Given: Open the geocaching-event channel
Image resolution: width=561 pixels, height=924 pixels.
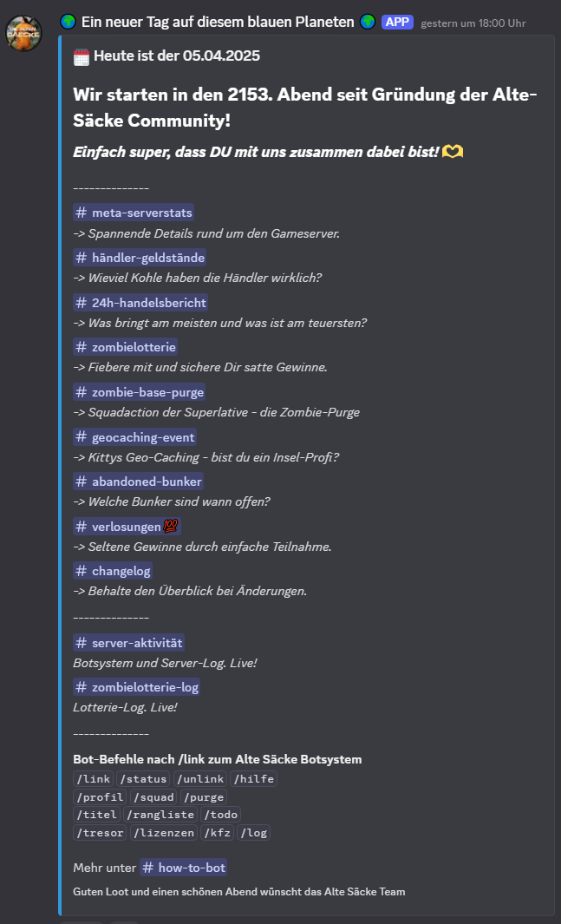Looking at the screenshot, I should click(x=134, y=436).
